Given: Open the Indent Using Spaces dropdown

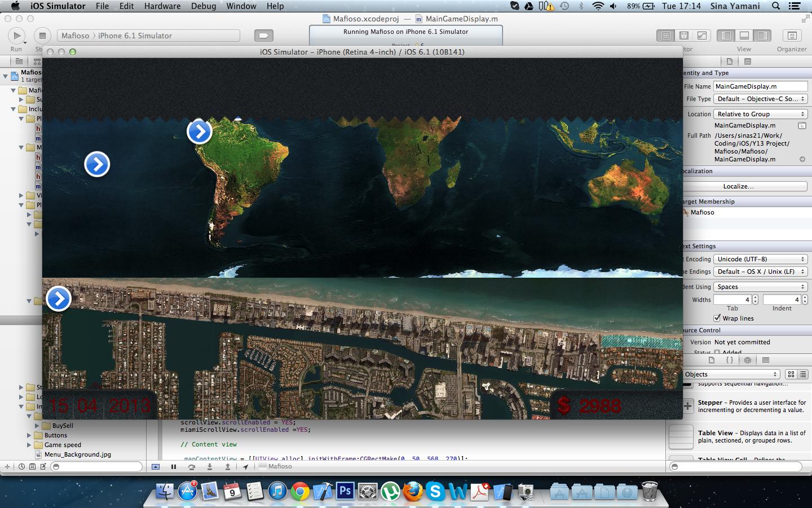Looking at the screenshot, I should (761, 287).
